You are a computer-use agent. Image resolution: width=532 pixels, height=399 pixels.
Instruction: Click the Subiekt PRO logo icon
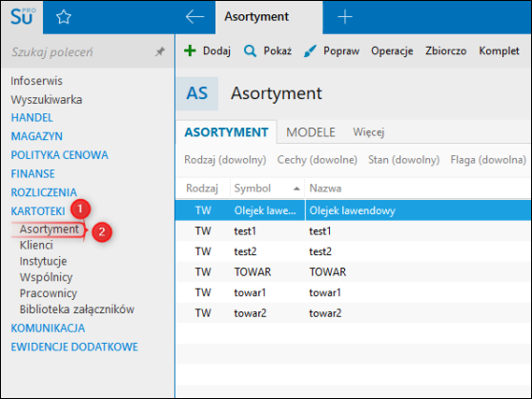[22, 16]
